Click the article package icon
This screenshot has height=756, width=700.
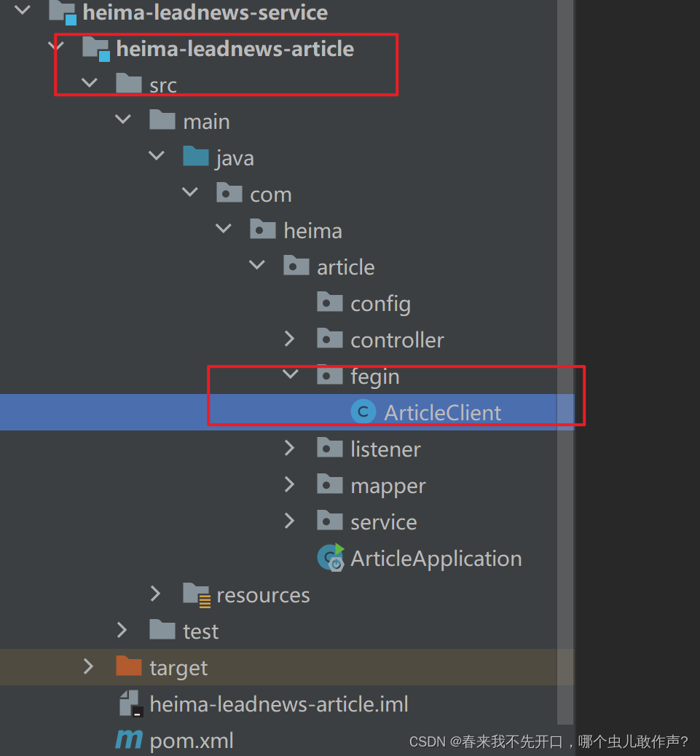tap(296, 266)
